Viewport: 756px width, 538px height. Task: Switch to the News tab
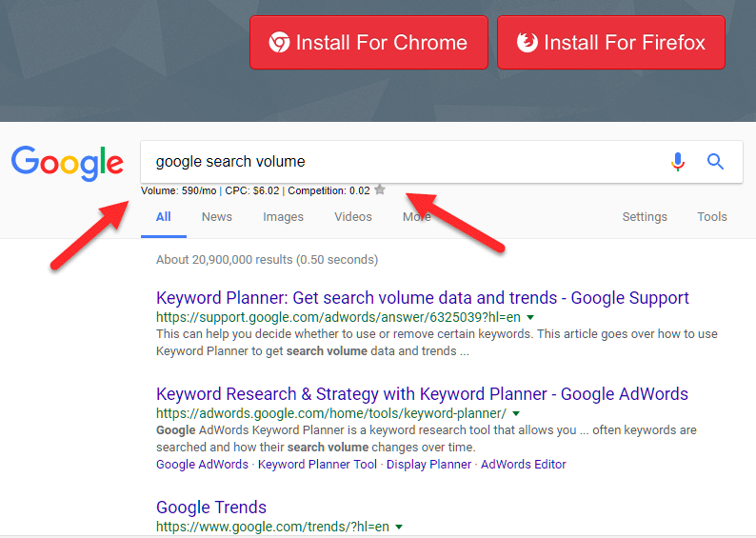(x=216, y=217)
